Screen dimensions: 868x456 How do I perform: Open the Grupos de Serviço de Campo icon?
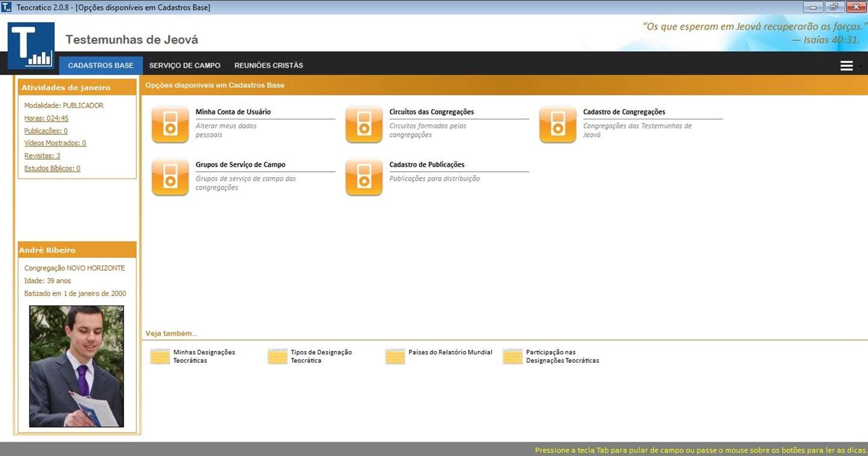tap(170, 177)
